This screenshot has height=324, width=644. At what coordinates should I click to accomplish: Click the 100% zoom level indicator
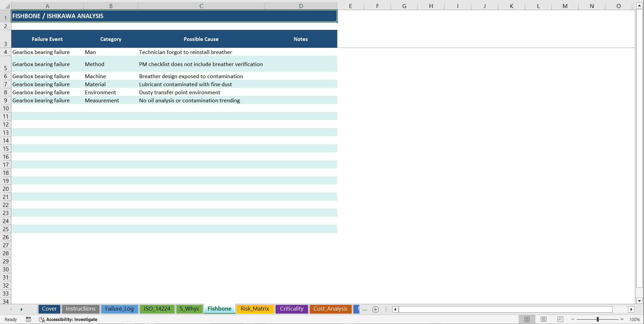click(634, 319)
